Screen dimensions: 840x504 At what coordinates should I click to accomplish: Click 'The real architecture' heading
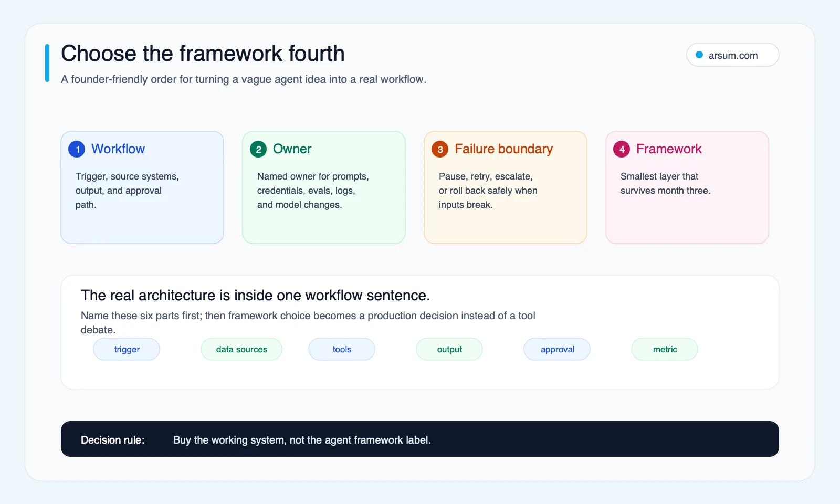[x=255, y=296]
